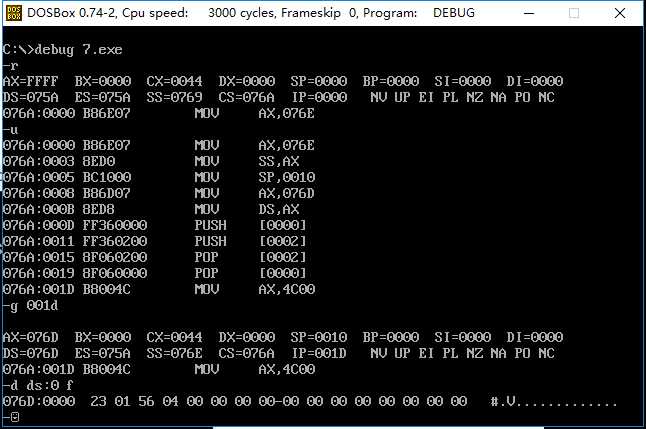This screenshot has height=429, width=646.
Task: Click 'AX=076D' in the second register dump
Action: 30,337
